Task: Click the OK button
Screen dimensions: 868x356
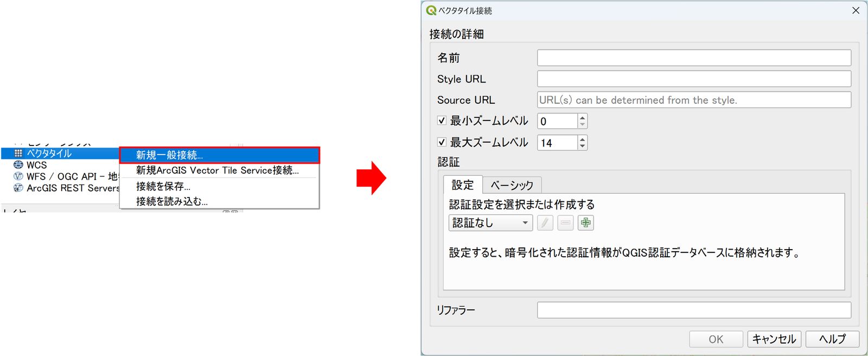Action: (716, 339)
